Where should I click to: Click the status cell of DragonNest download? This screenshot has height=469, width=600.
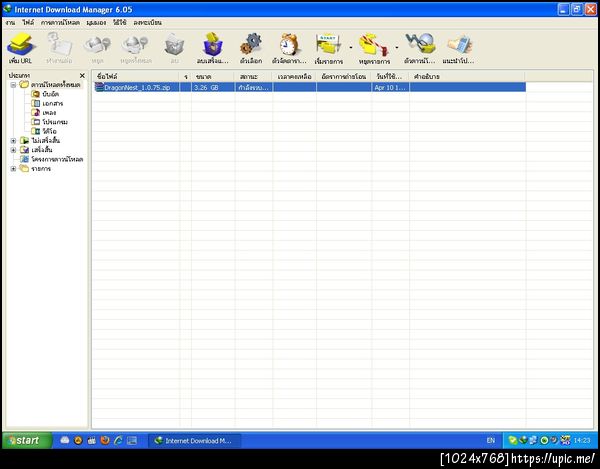pos(253,87)
